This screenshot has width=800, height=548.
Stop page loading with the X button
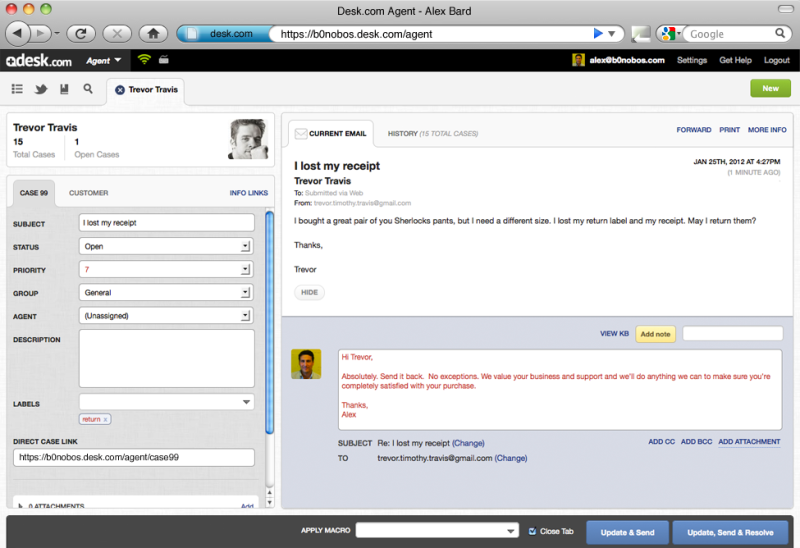[x=117, y=34]
